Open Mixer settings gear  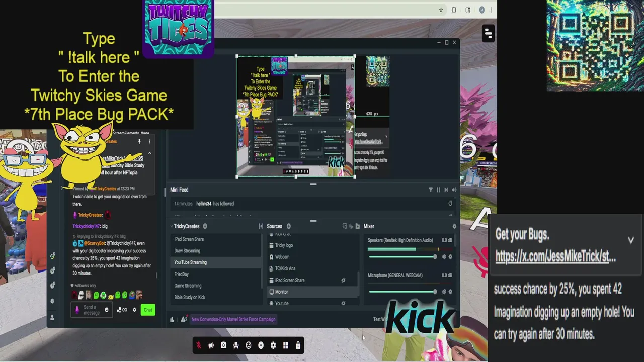coord(454,226)
